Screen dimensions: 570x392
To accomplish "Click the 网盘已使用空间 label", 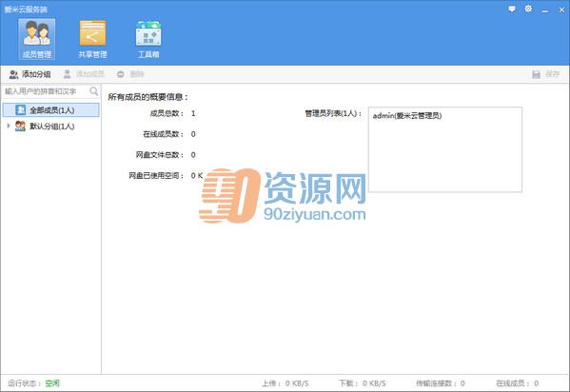I will coord(156,176).
